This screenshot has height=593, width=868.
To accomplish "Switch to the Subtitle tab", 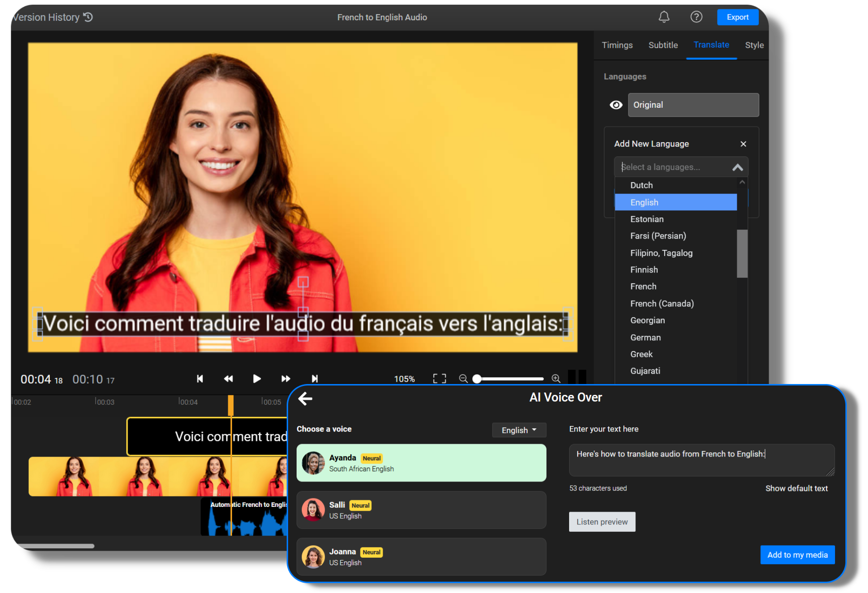I will point(663,45).
